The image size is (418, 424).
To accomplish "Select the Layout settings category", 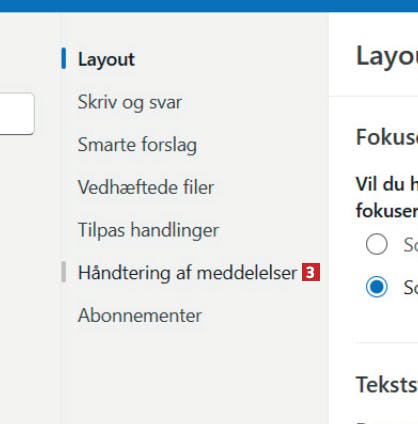I will tap(106, 59).
